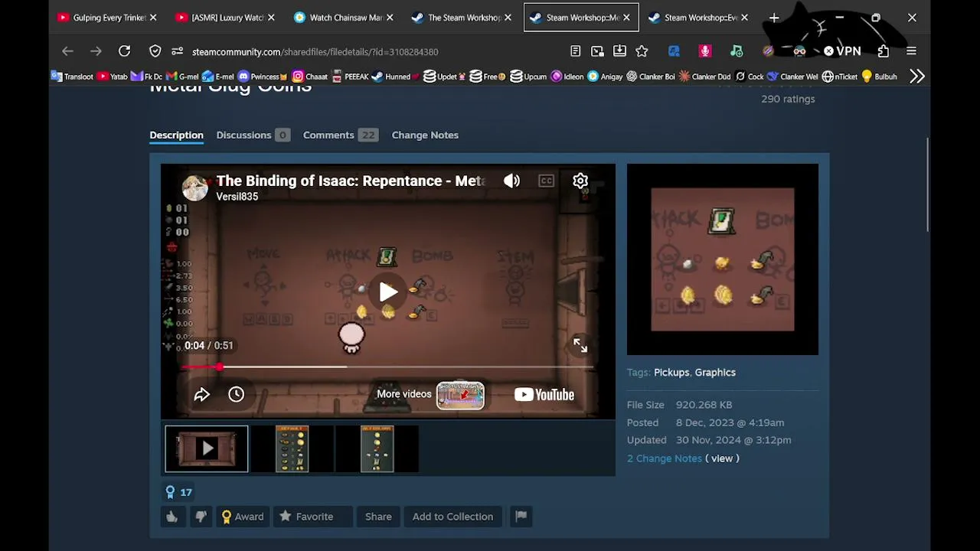
Task: Mute the video with the speaker icon
Action: (x=511, y=181)
